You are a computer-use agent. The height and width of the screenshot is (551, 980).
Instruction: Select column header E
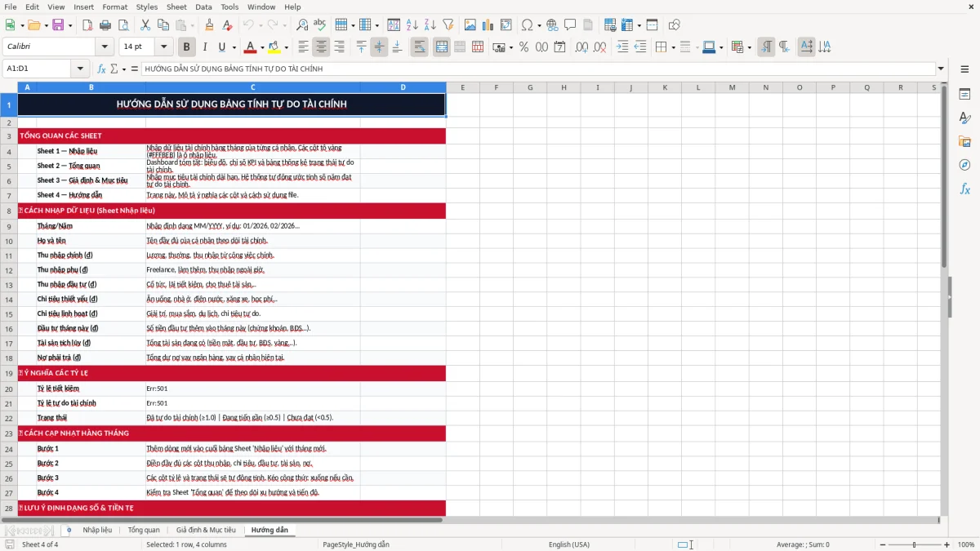click(x=462, y=87)
